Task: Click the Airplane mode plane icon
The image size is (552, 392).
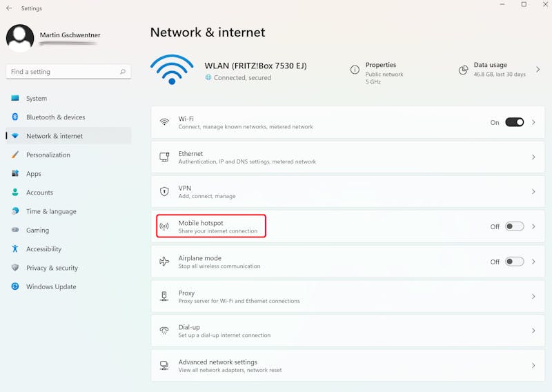Action: click(164, 262)
